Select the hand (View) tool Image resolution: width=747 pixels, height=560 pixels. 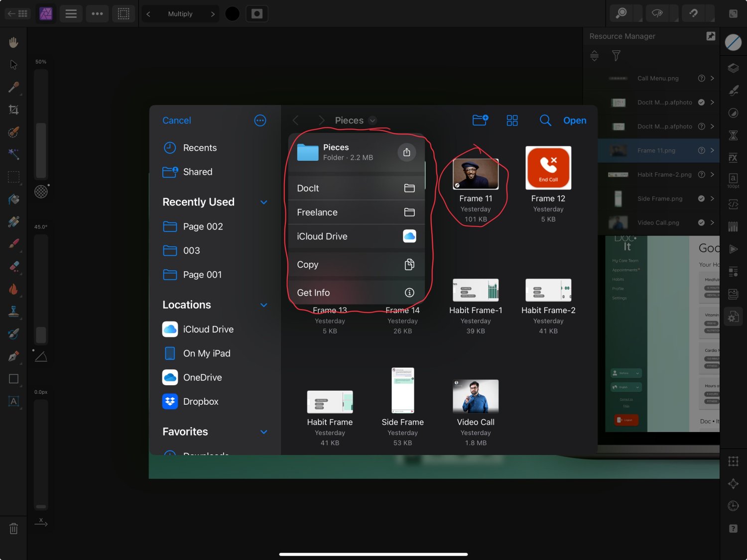coord(13,42)
